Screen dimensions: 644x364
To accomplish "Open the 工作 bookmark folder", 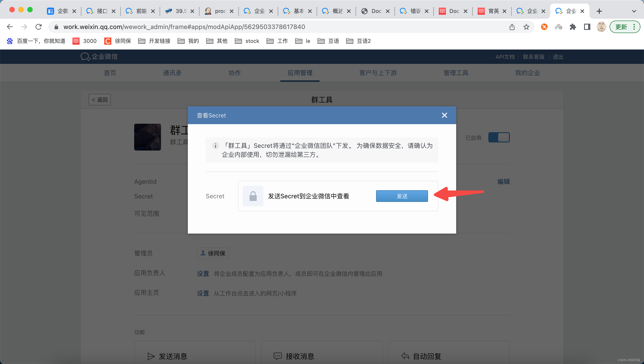I will [277, 41].
